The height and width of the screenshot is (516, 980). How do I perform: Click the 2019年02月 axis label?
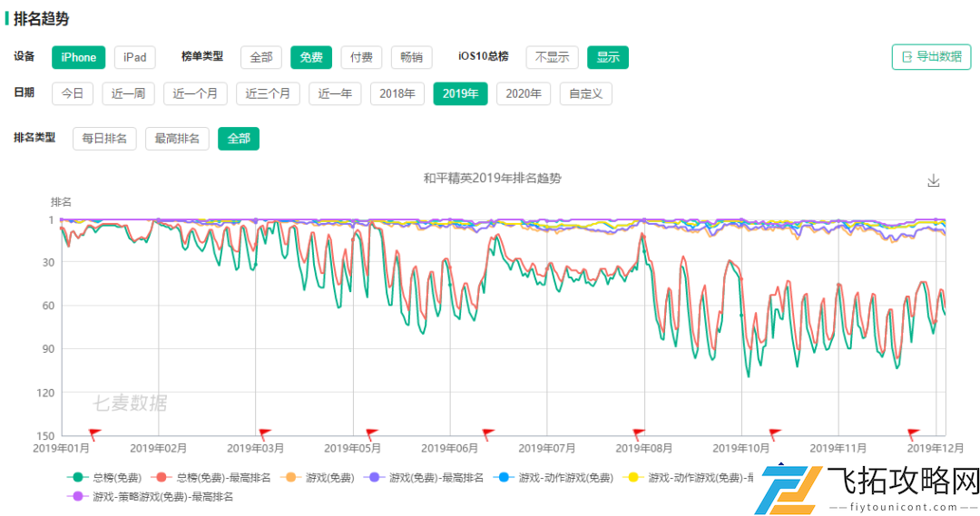(x=158, y=449)
